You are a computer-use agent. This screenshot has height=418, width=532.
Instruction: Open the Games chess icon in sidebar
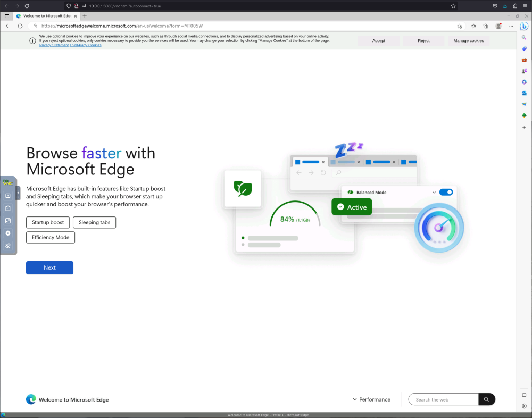pyautogui.click(x=524, y=71)
